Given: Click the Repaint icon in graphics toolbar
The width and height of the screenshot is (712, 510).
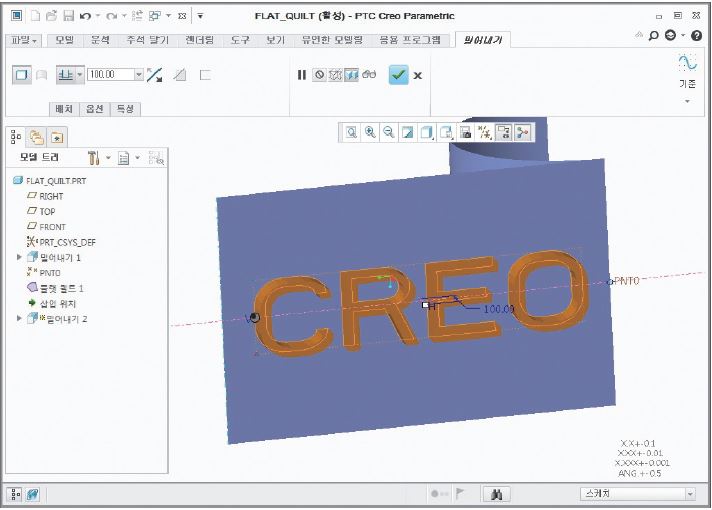Looking at the screenshot, I should tap(407, 133).
